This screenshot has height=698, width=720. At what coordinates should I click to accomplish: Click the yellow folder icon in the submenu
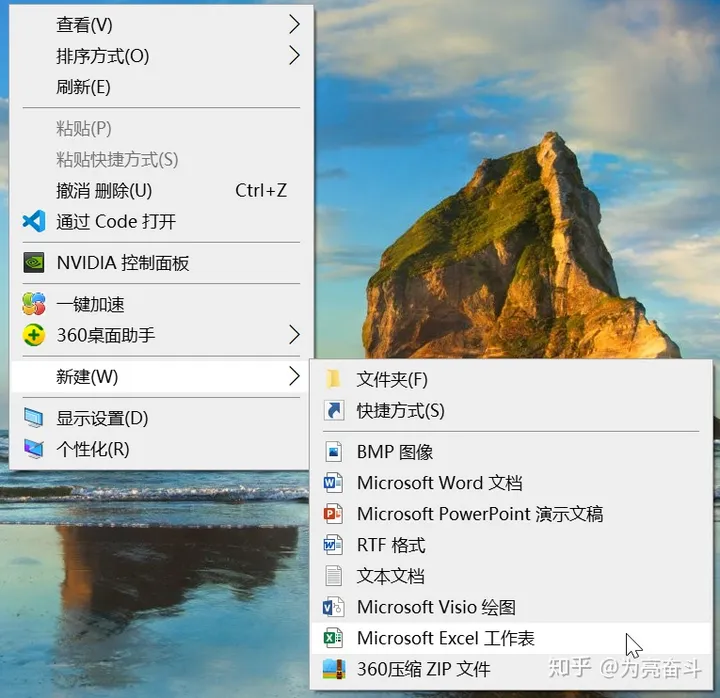click(x=333, y=379)
